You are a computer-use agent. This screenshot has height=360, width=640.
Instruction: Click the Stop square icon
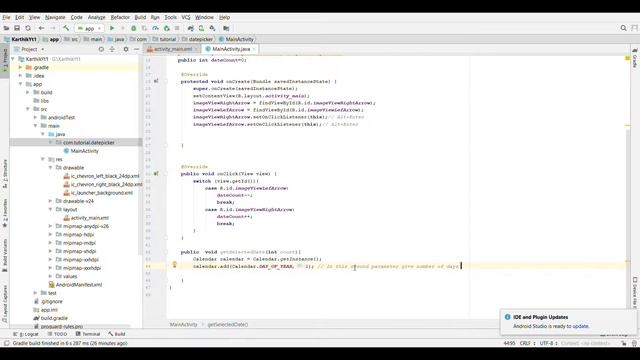[x=177, y=28]
